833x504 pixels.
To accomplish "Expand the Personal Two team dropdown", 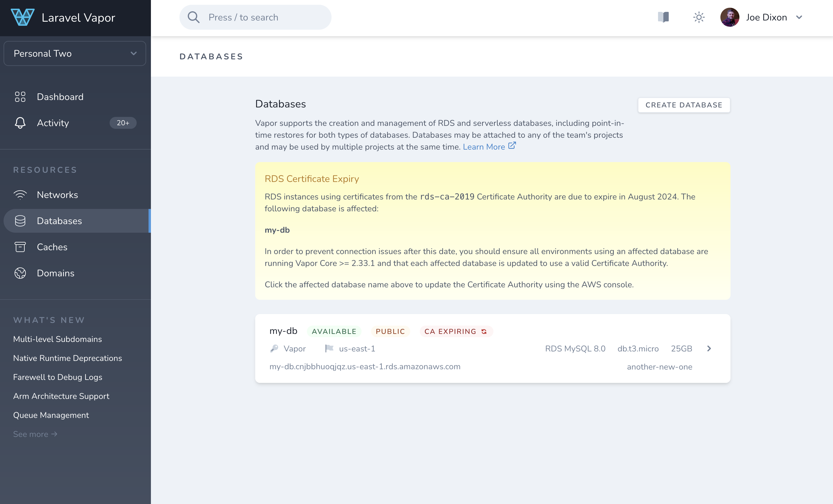I will point(75,53).
